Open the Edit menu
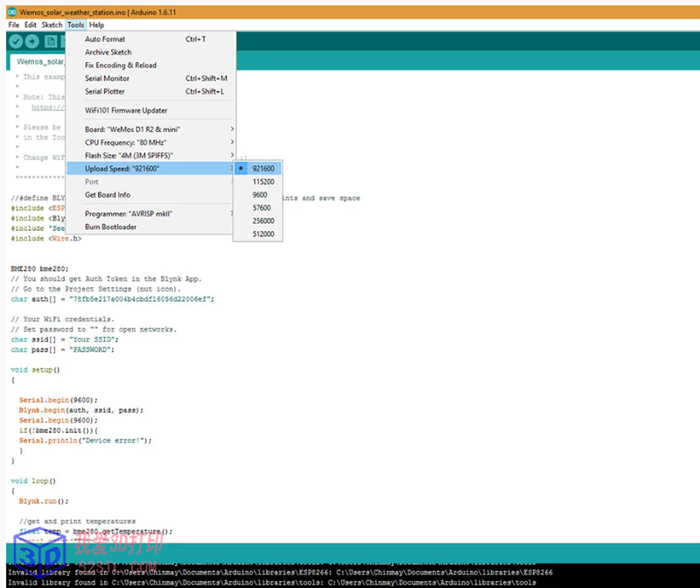Screen dimensions: 700x588 point(31,25)
